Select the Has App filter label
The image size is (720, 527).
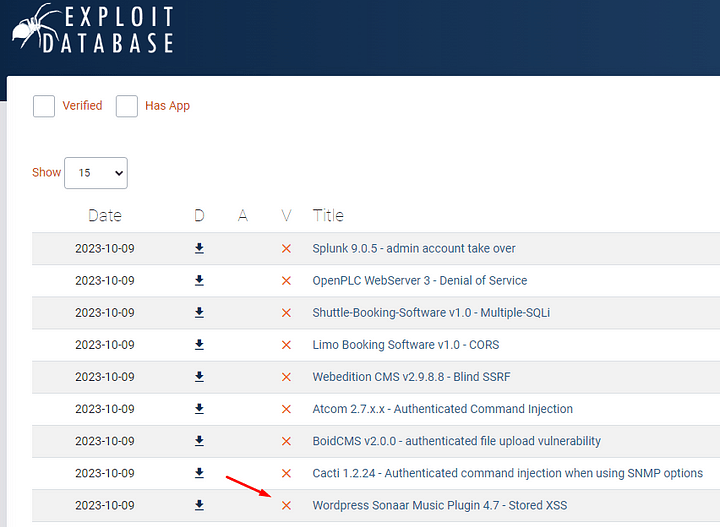[x=167, y=106]
